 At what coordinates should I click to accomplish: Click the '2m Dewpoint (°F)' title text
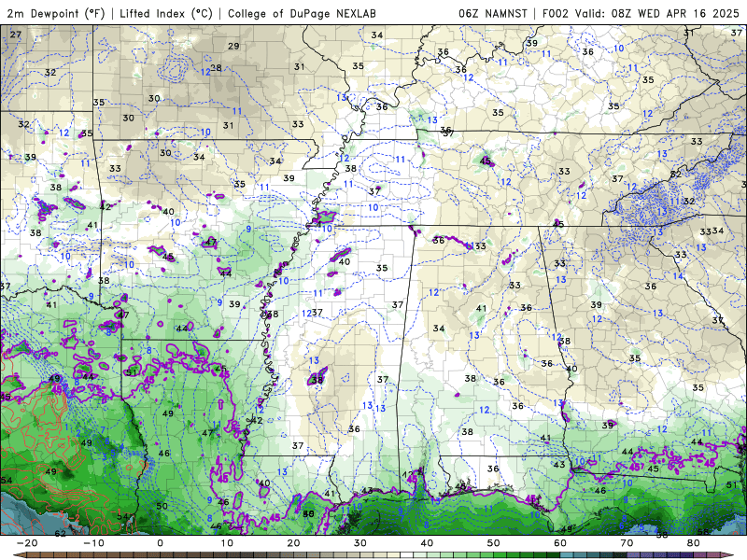point(56,13)
